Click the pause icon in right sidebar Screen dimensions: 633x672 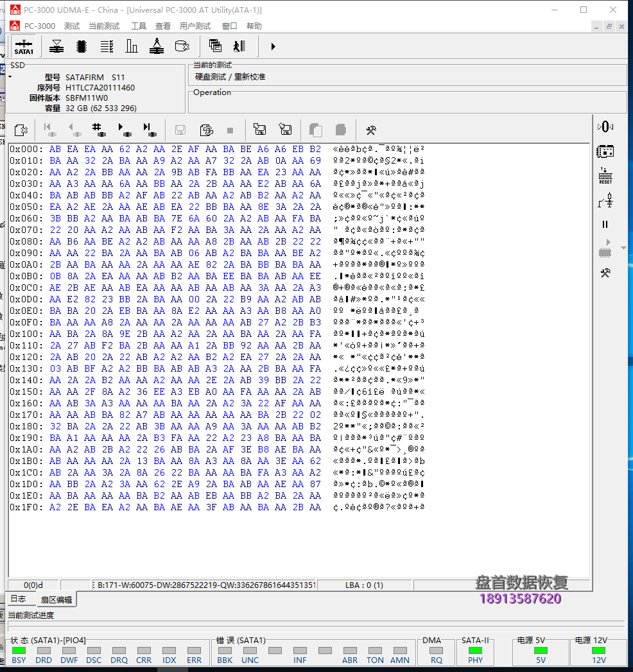[x=605, y=225]
